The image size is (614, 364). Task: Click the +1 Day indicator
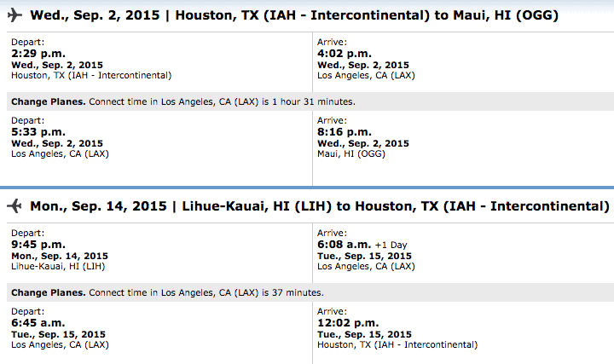tap(391, 245)
